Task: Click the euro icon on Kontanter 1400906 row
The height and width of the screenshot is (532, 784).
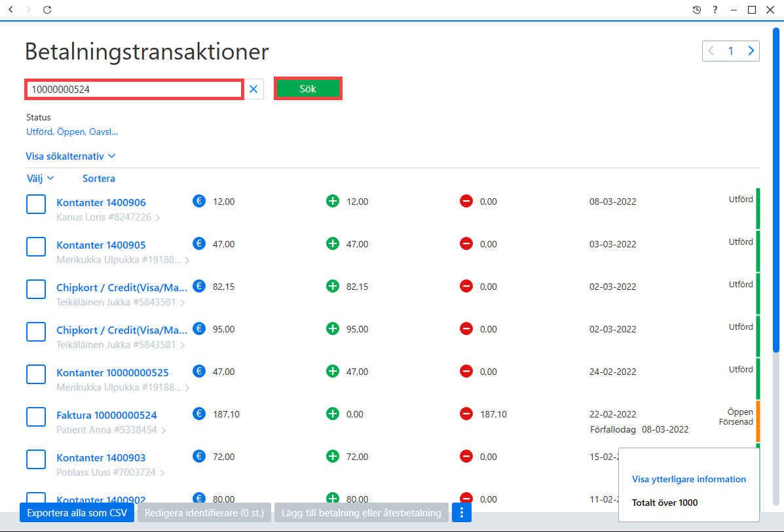Action: tap(199, 201)
